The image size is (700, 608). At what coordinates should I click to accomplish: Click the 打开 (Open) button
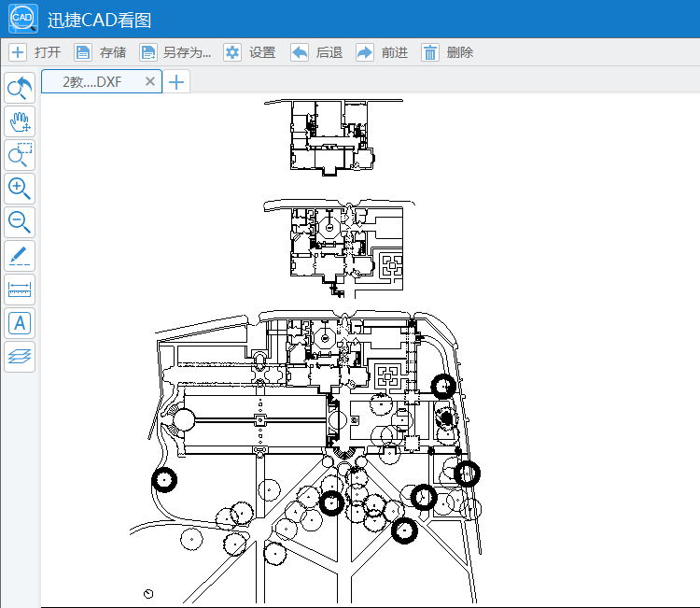coord(35,52)
